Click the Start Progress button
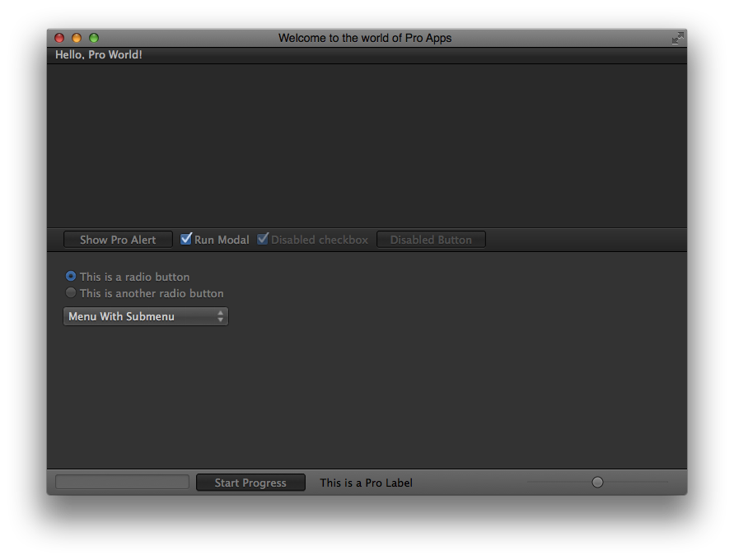Image resolution: width=734 pixels, height=560 pixels. (x=250, y=483)
